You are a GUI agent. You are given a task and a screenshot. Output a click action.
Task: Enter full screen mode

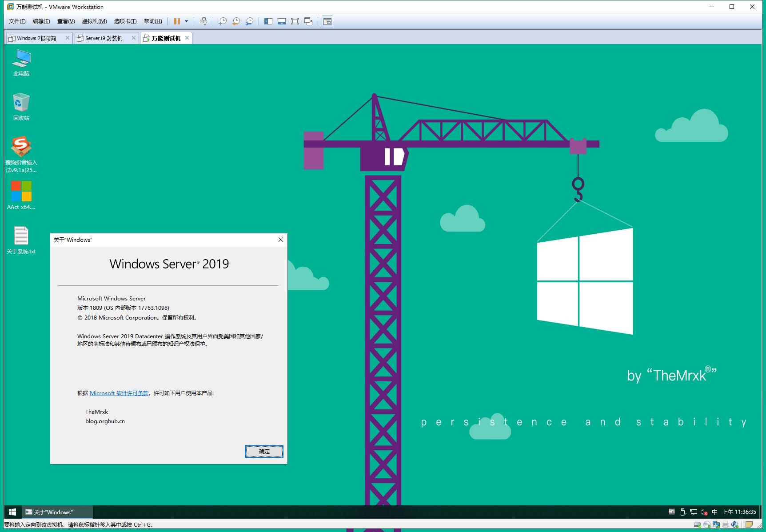[295, 21]
